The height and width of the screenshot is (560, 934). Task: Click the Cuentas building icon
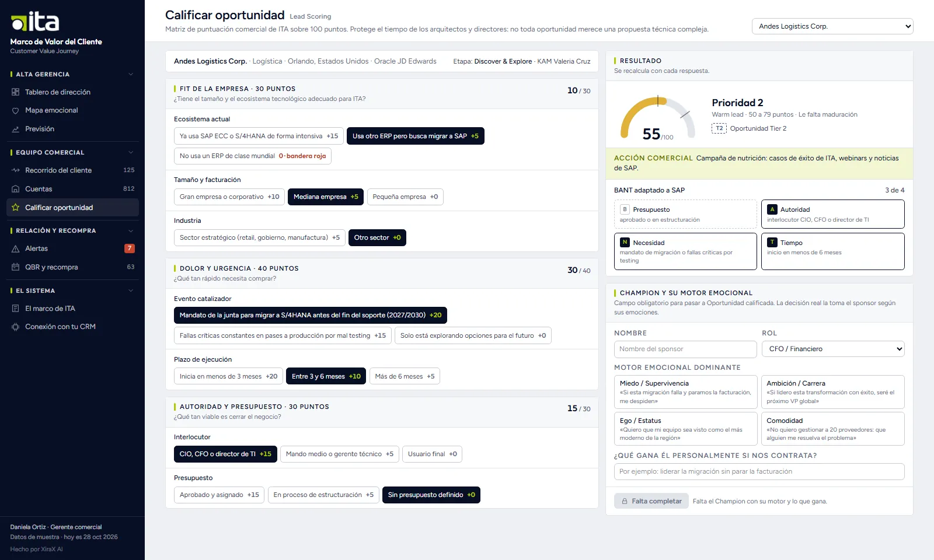click(16, 189)
